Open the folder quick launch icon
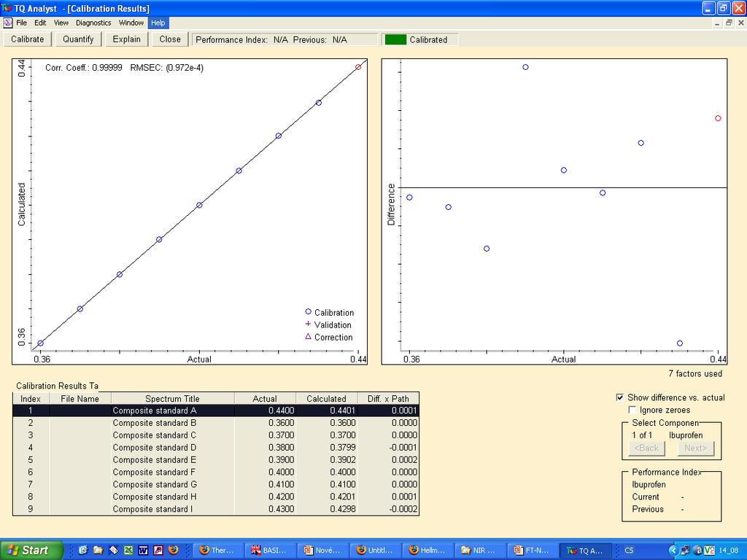The height and width of the screenshot is (560, 747). [x=98, y=550]
